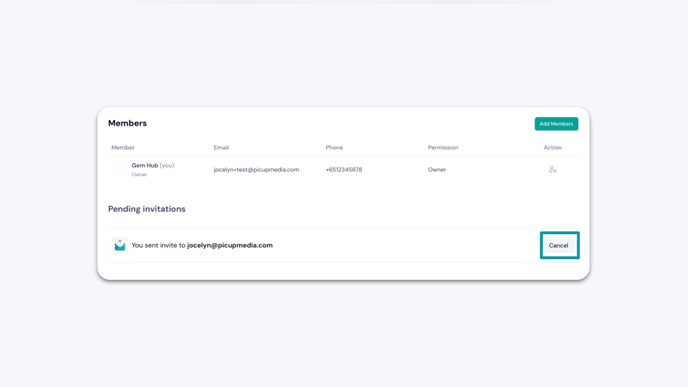The height and width of the screenshot is (387, 688).
Task: Click the Members section heading
Action: 127,123
